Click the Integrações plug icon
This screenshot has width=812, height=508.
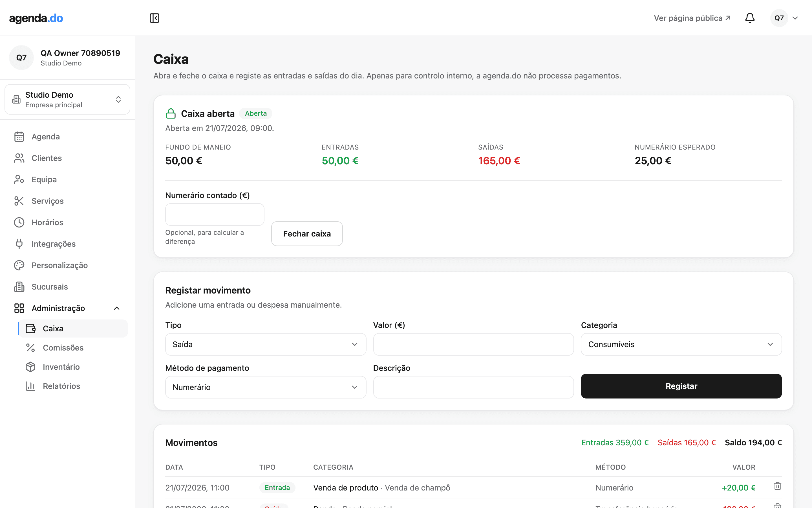click(19, 244)
